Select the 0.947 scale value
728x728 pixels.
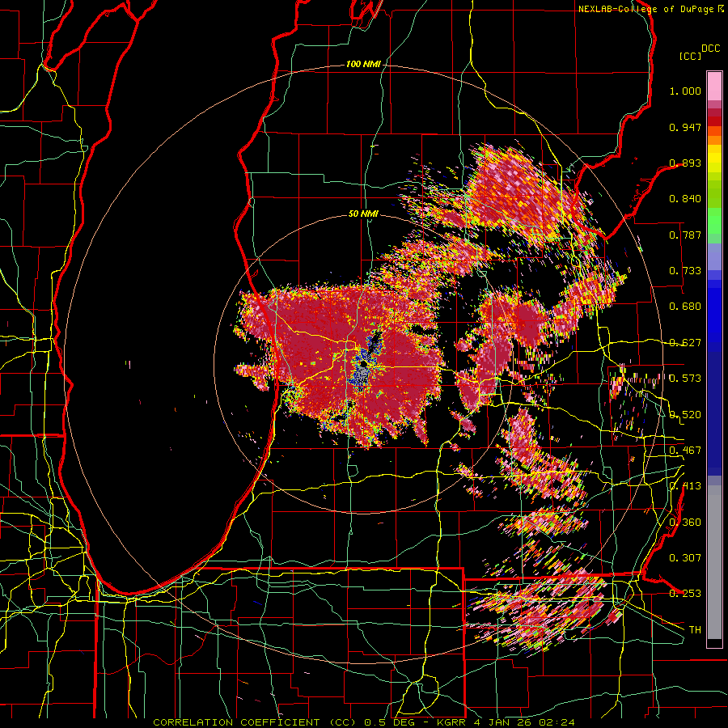685,127
